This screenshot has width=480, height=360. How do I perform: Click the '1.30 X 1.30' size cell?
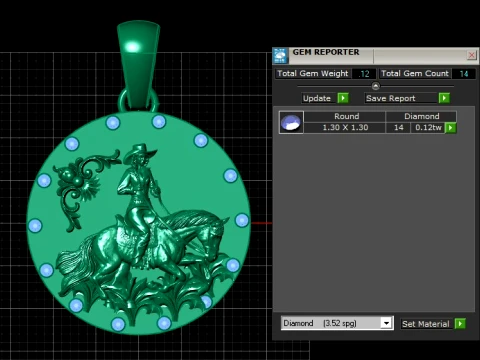pos(345,127)
